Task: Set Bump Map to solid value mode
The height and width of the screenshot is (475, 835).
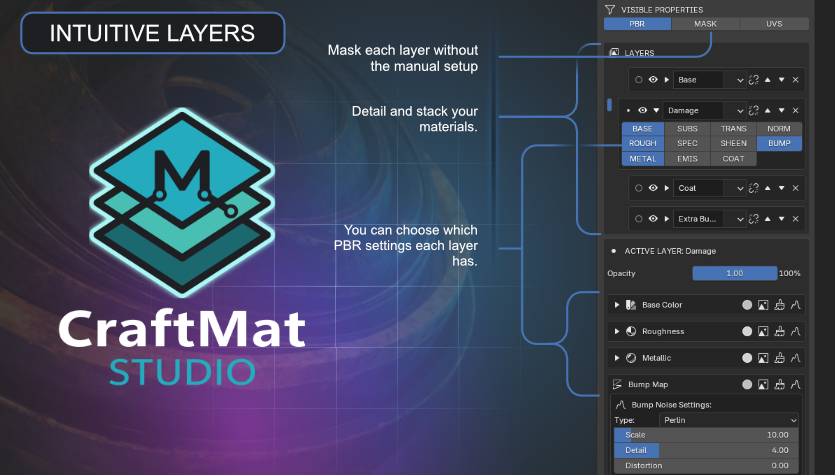Action: [x=747, y=384]
